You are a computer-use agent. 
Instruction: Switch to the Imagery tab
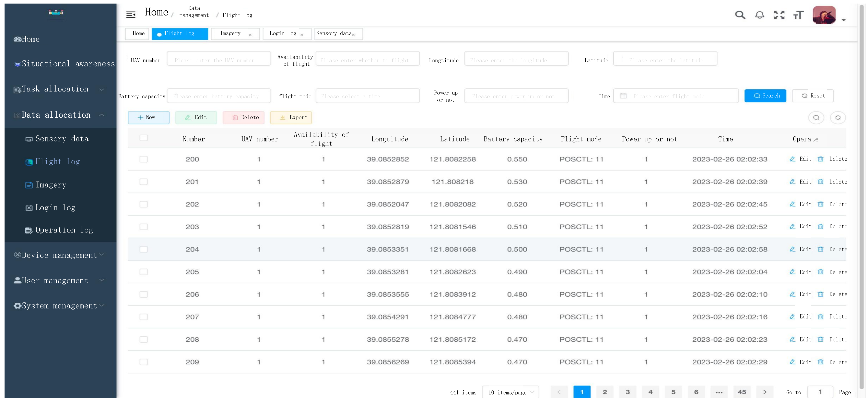tap(231, 34)
